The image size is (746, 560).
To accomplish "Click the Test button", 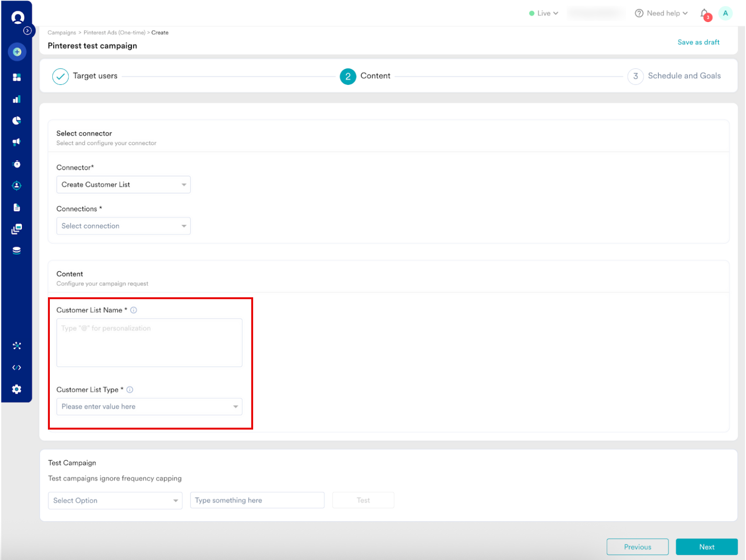I will tap(363, 501).
